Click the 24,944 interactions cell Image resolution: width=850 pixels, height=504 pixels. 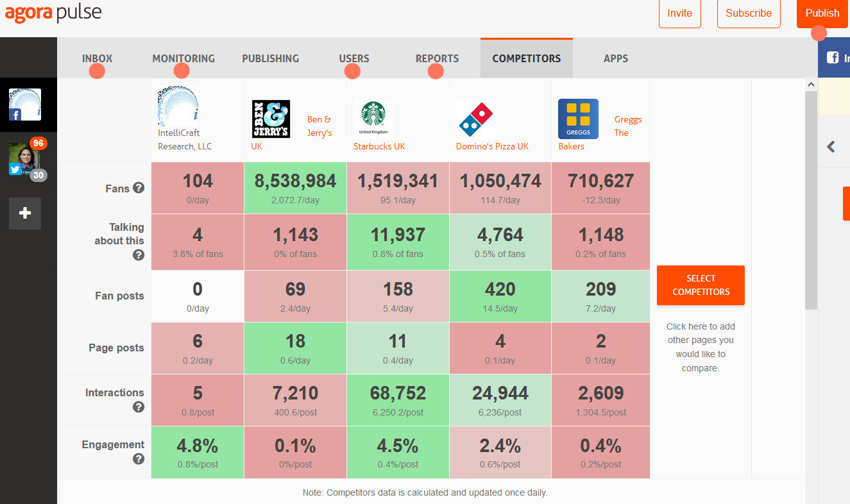[500, 400]
